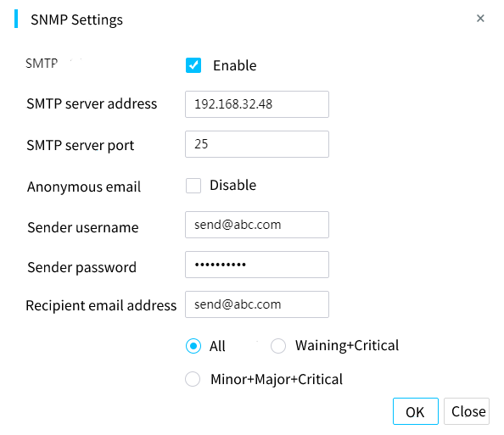Click the "SMTP server port" label text
The width and height of the screenshot is (504, 435).
(x=80, y=145)
